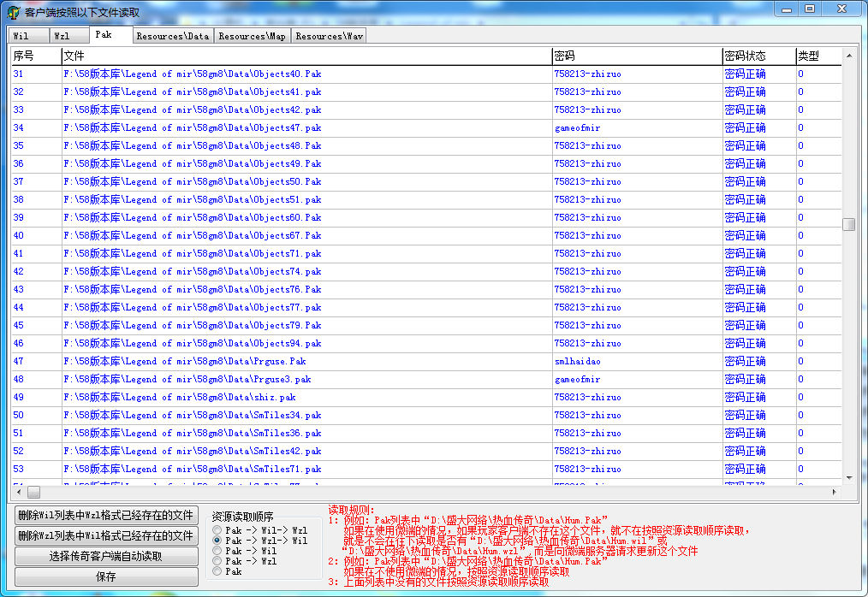868x597 pixels.
Task: Click the 序号 column header
Action: pos(36,56)
